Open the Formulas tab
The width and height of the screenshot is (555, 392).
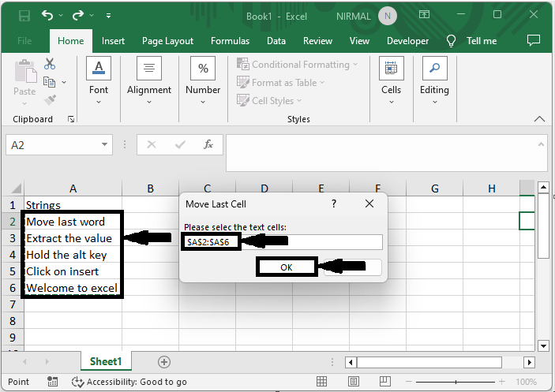click(230, 41)
